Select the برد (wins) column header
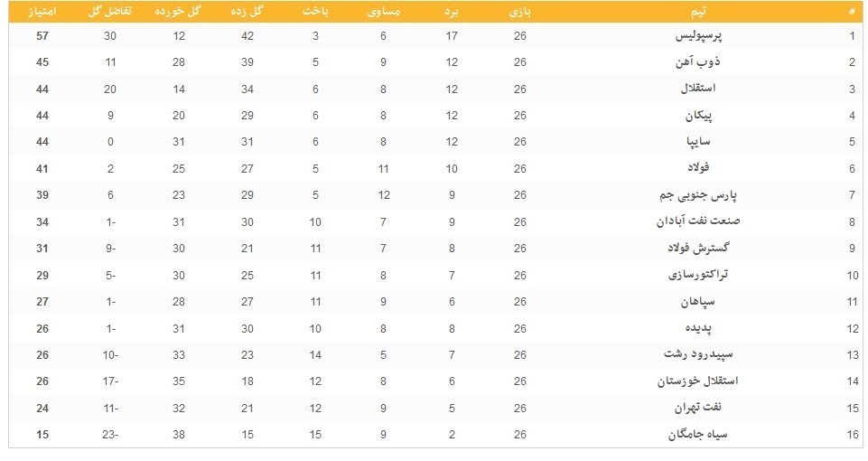The height and width of the screenshot is (461, 868). click(452, 11)
